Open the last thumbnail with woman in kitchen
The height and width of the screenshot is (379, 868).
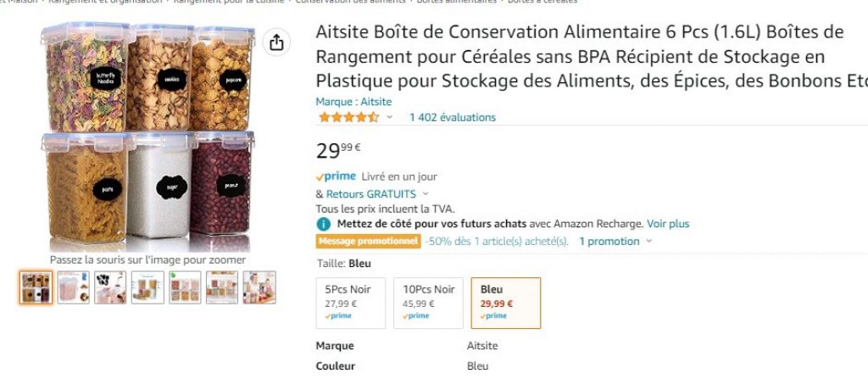pyautogui.click(x=259, y=287)
